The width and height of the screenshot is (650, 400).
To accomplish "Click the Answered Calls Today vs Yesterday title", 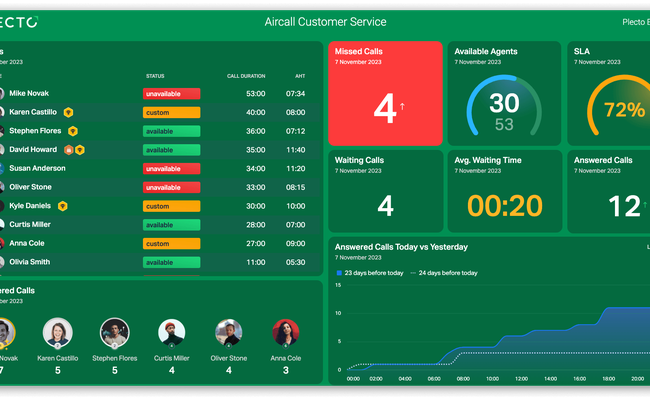I will [x=401, y=247].
